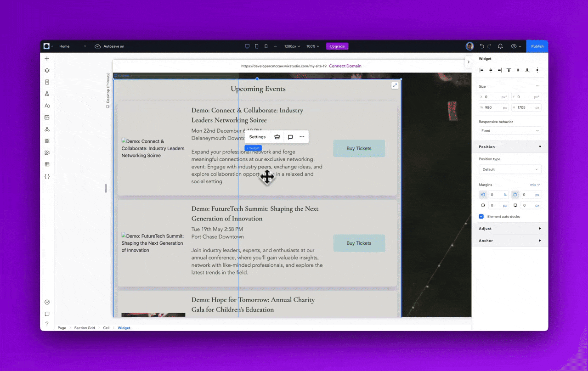The width and height of the screenshot is (588, 371).
Task: Open the Media panel in the sidebar
Action: tap(47, 117)
